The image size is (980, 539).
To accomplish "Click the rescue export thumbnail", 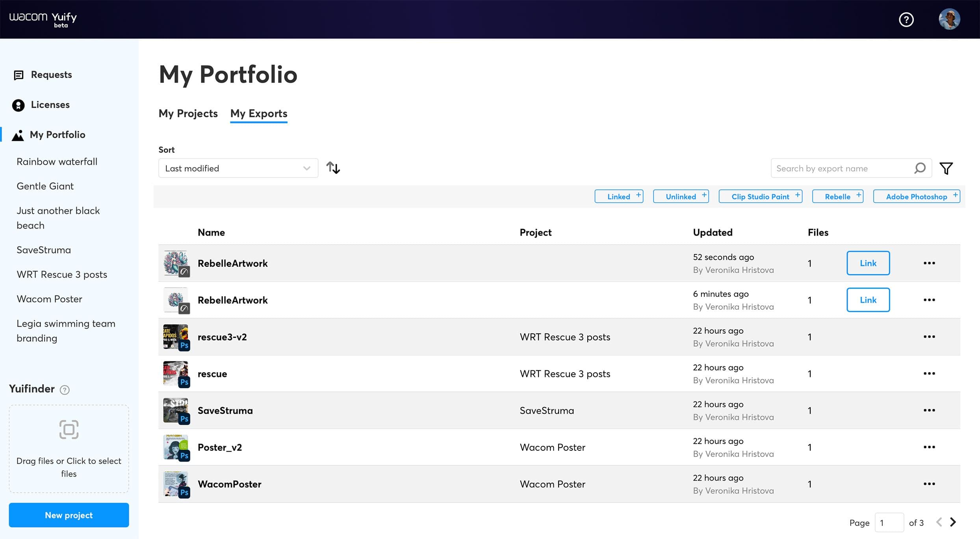I will coord(176,374).
